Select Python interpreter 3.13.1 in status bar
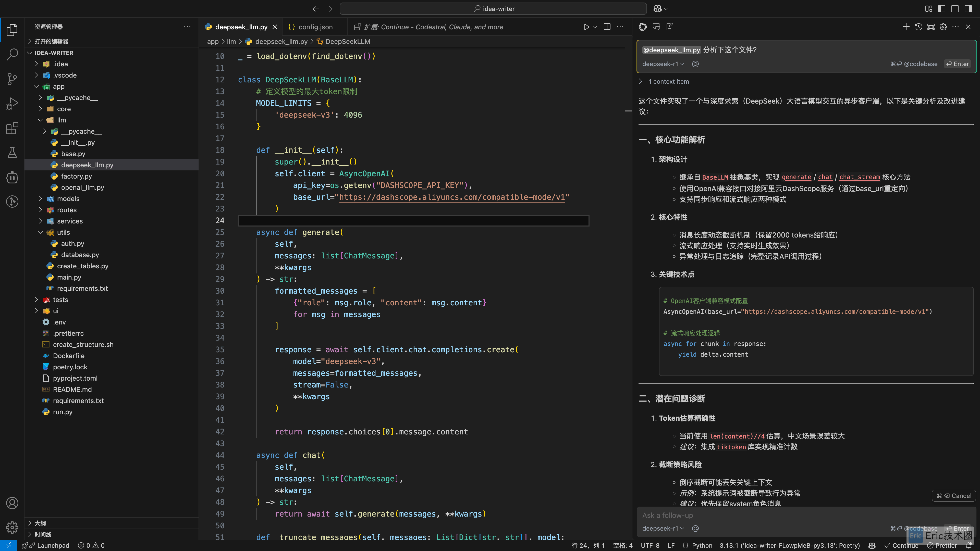The width and height of the screenshot is (980, 551). [790, 546]
